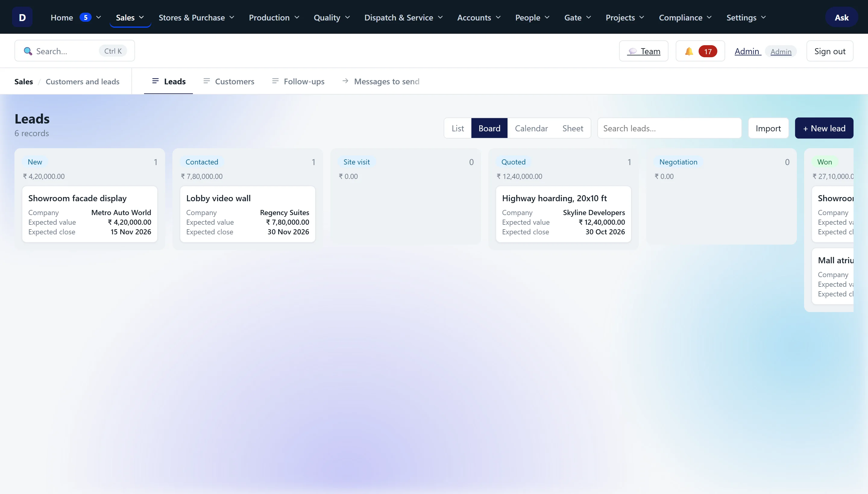The image size is (868, 494).
Task: Click the + New lead button
Action: tap(824, 128)
